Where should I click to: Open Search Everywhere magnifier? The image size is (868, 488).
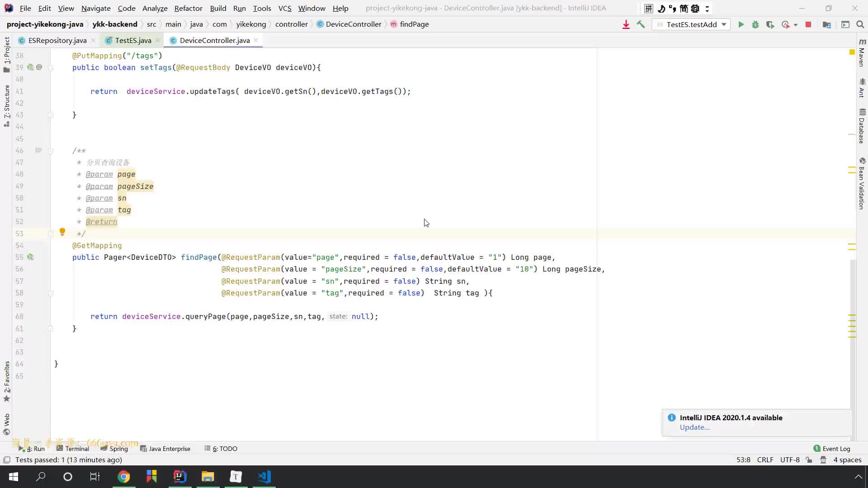860,24
